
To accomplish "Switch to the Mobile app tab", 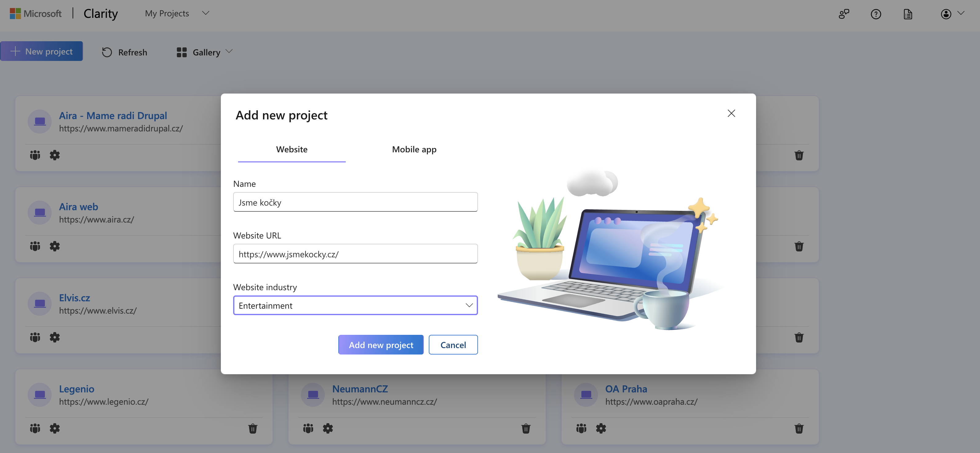I will [x=414, y=149].
